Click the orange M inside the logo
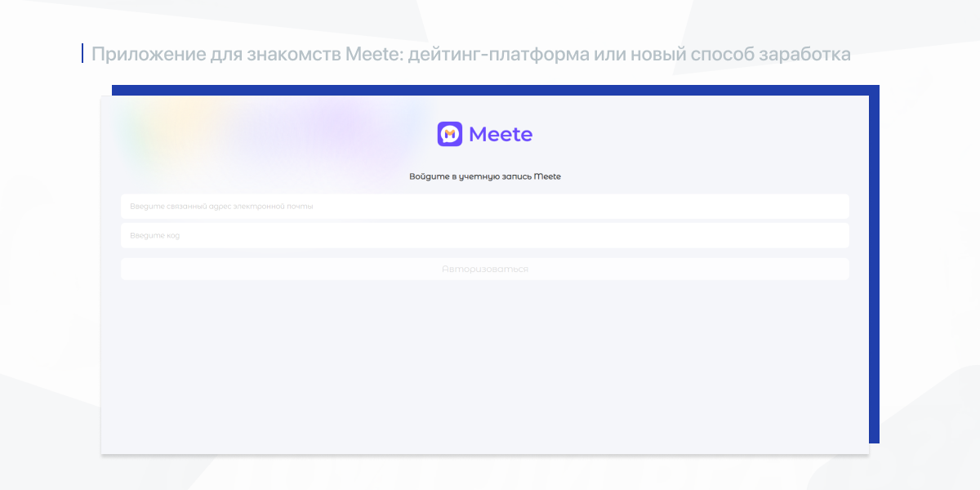The image size is (980, 490). (x=450, y=135)
